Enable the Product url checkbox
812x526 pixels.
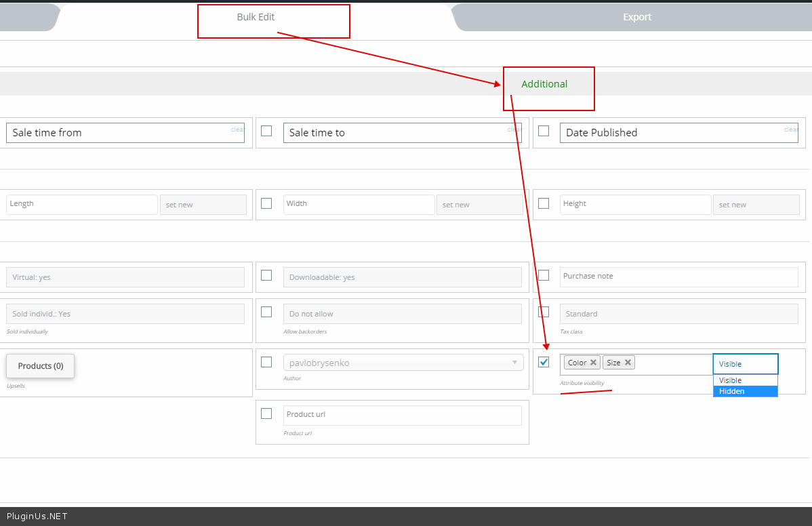click(x=266, y=413)
